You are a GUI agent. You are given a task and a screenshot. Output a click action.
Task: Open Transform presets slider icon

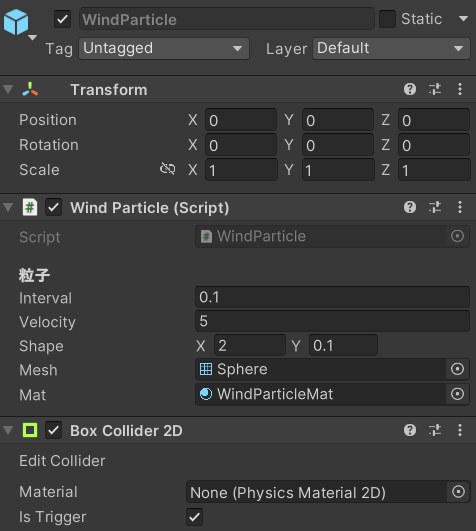coord(435,89)
